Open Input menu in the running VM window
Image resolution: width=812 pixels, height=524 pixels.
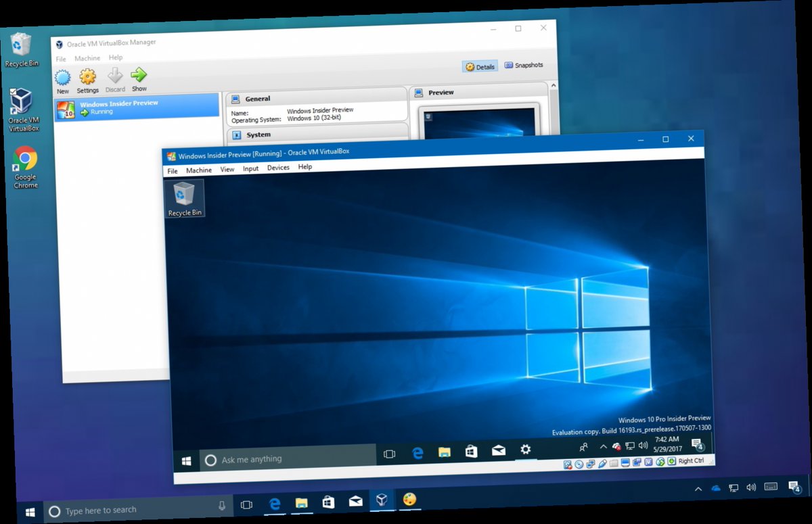click(x=250, y=168)
